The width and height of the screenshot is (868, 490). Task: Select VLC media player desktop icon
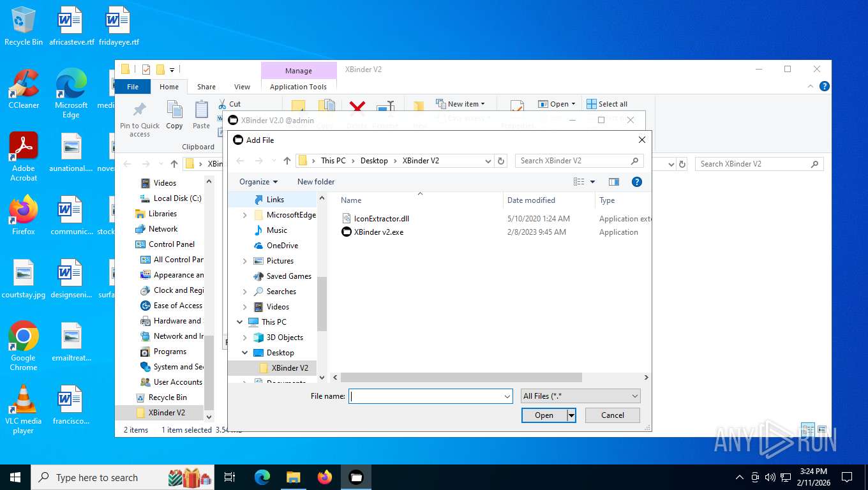click(24, 410)
